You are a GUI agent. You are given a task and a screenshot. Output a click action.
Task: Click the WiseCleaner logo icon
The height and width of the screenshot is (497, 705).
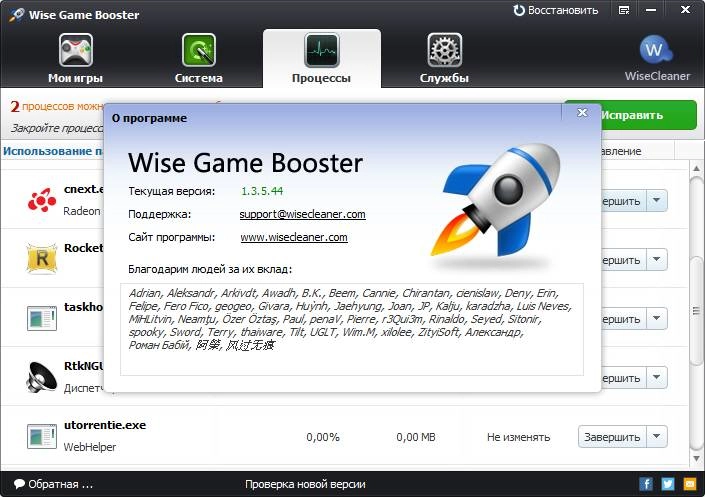pyautogui.click(x=656, y=50)
